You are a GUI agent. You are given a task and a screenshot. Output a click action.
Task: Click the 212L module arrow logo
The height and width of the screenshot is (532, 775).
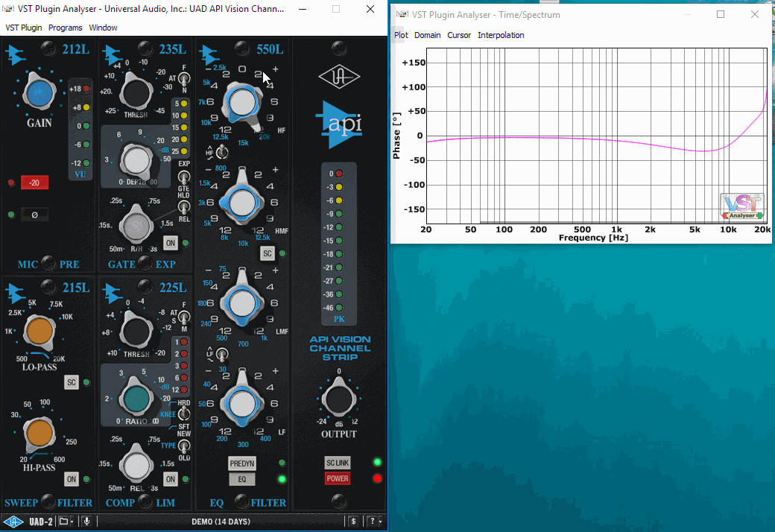tap(16, 54)
